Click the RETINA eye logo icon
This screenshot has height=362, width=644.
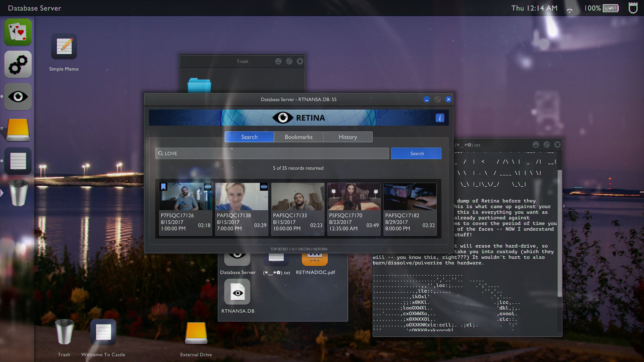pos(283,117)
